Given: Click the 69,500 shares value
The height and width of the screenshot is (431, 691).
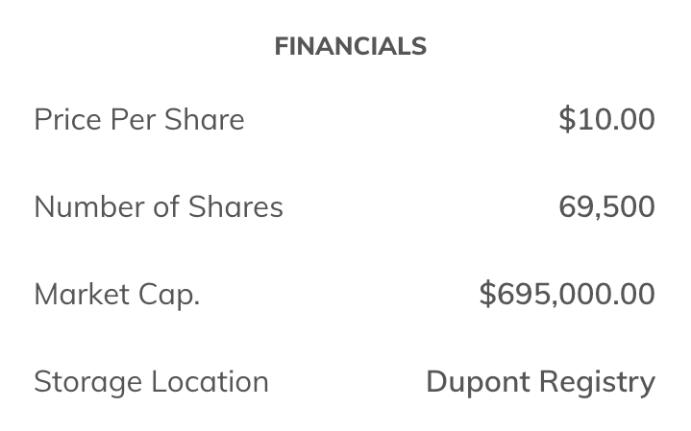Looking at the screenshot, I should point(606,207).
